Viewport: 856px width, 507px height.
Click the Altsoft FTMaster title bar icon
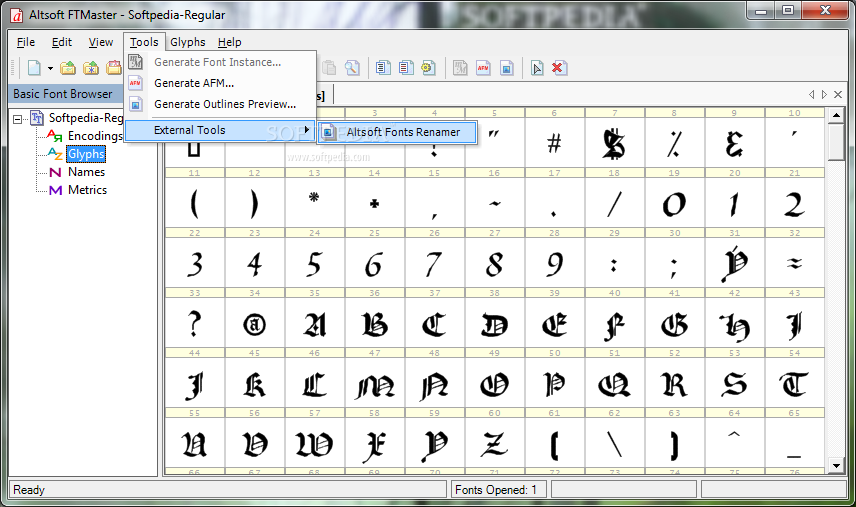coord(17,15)
